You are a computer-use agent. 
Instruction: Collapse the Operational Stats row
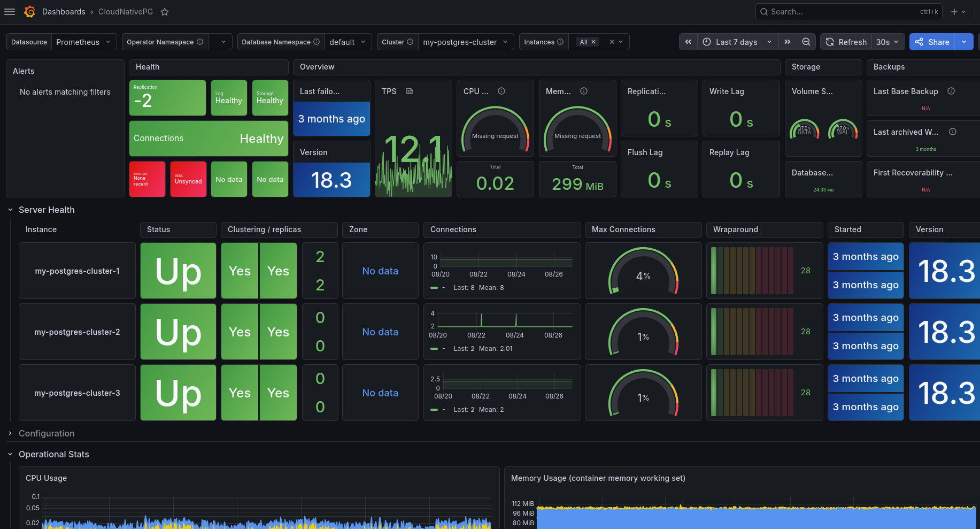[10, 454]
